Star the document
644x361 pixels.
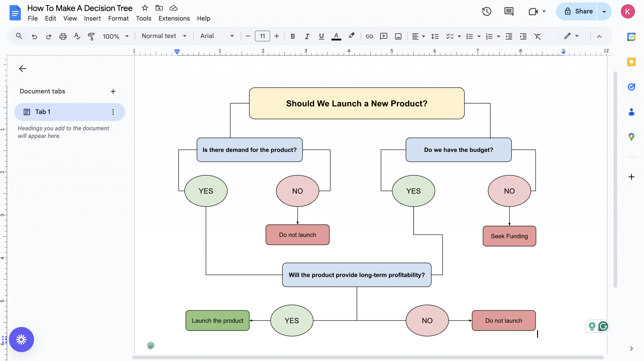[x=144, y=8]
